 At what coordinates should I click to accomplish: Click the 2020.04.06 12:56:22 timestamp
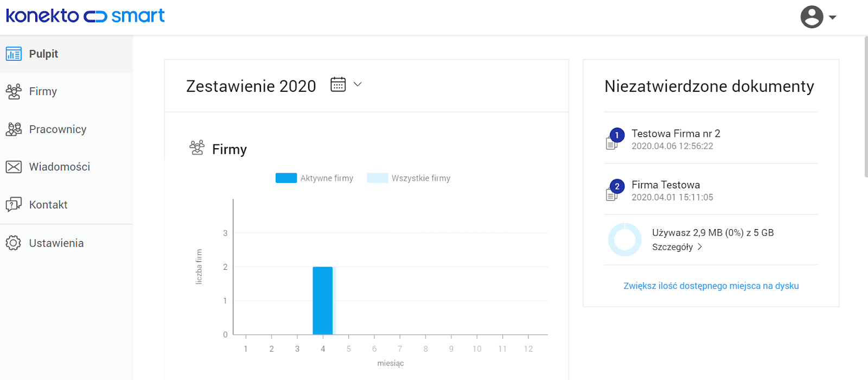click(x=672, y=146)
